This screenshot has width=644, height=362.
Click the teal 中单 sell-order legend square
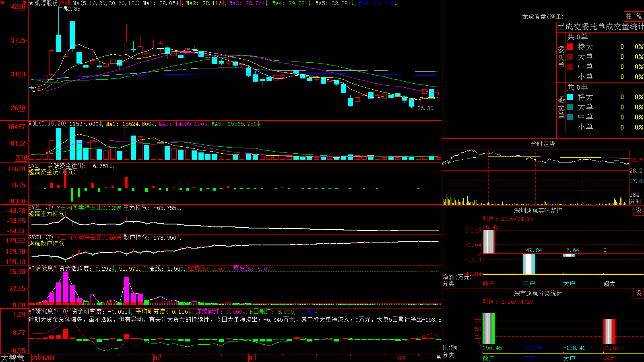coord(570,117)
